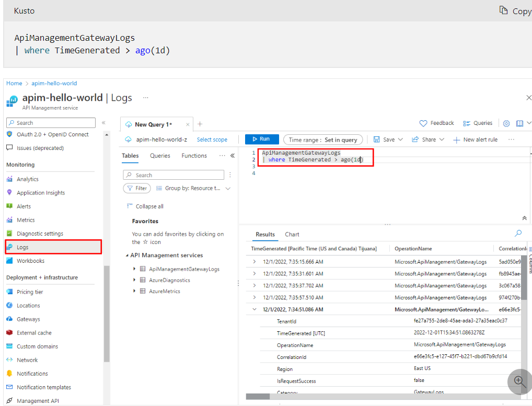Search within the results
This screenshot has width=532, height=406.
coord(518,234)
